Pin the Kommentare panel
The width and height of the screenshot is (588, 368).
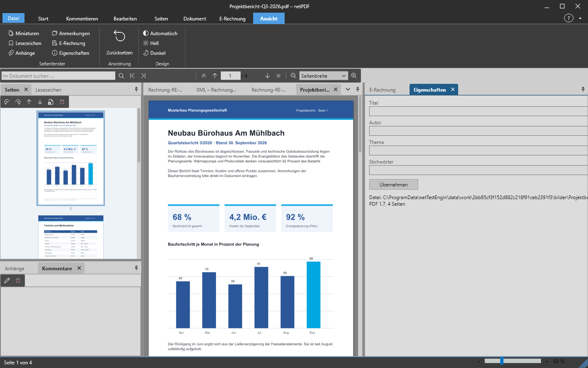click(136, 268)
